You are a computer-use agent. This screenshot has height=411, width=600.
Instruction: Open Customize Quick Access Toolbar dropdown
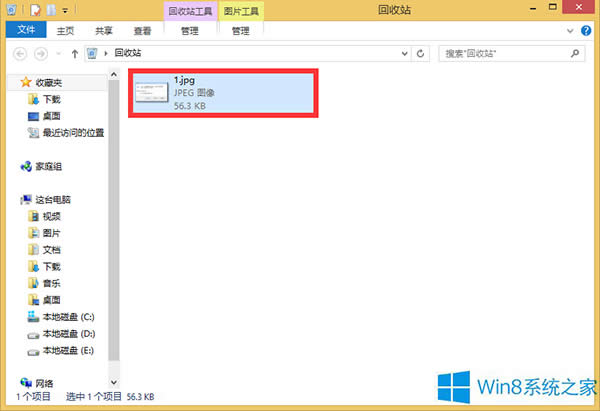pos(65,11)
